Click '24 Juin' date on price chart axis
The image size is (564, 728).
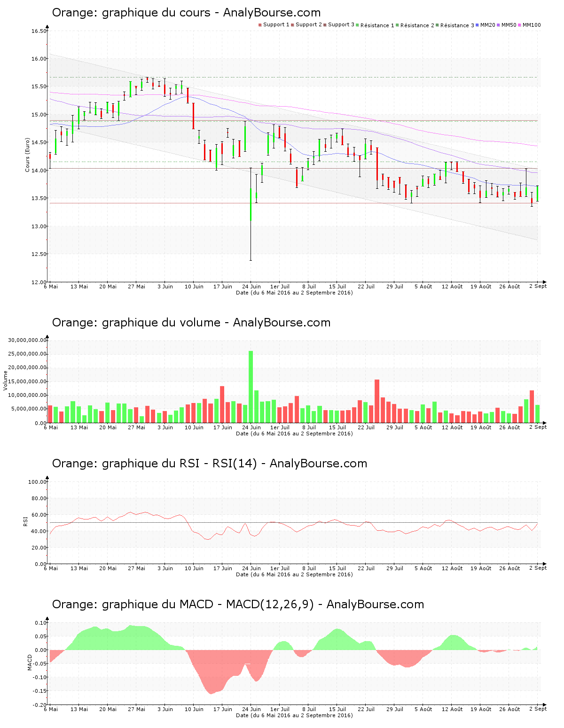(251, 287)
